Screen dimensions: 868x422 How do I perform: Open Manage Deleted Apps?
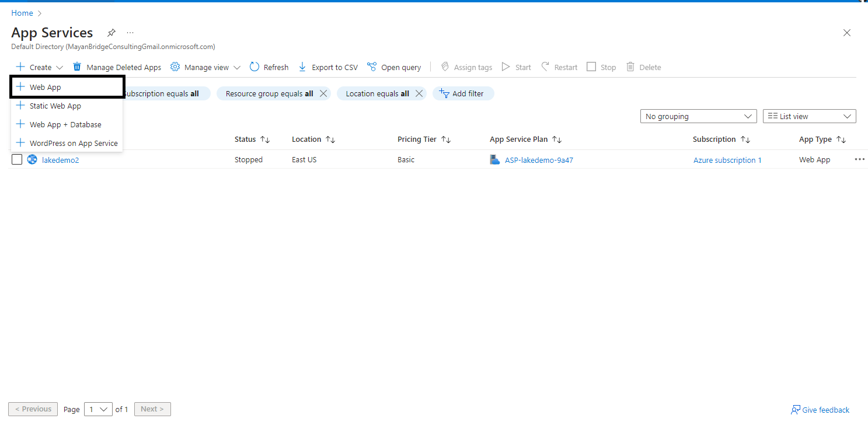tap(117, 67)
